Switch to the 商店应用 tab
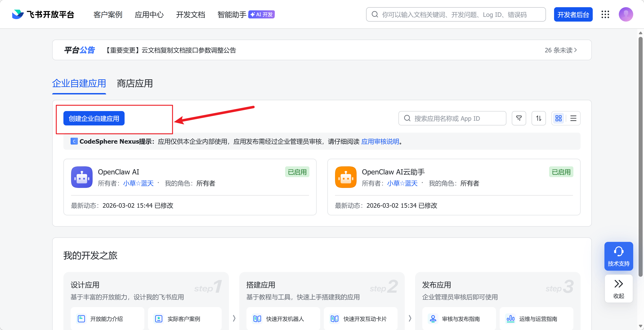Screen dimensions: 644x330 coord(134,83)
